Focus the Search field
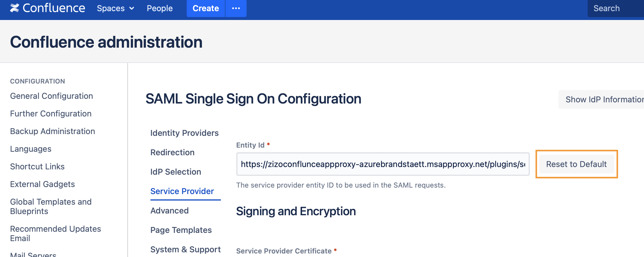Viewport: 644px width, 257px height. coord(615,8)
